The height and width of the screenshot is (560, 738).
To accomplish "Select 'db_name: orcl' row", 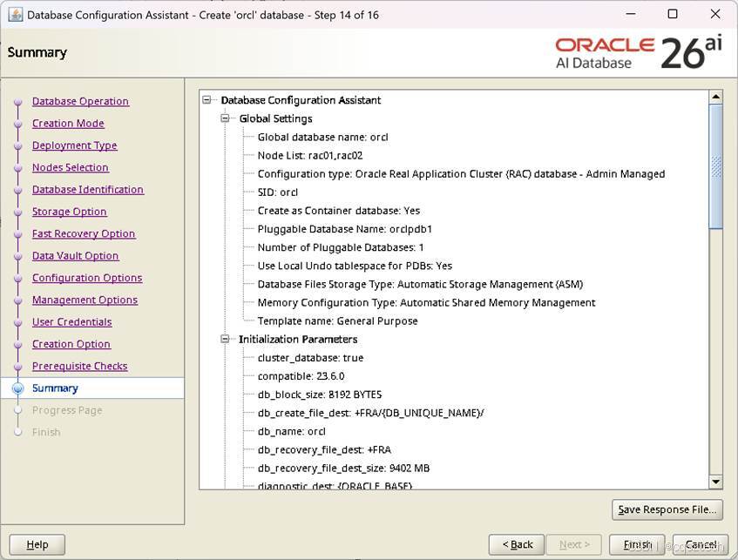I will click(291, 431).
